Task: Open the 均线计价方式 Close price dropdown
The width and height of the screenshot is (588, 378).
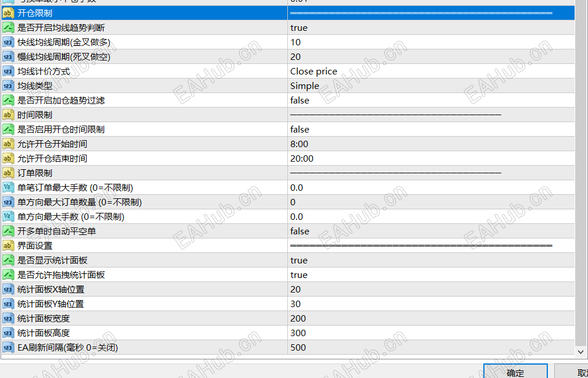Action: click(431, 72)
